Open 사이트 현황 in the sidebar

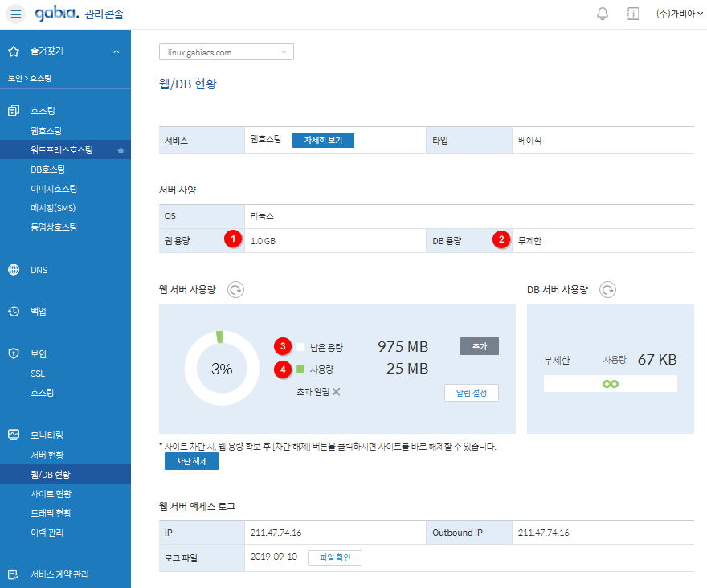coord(51,494)
